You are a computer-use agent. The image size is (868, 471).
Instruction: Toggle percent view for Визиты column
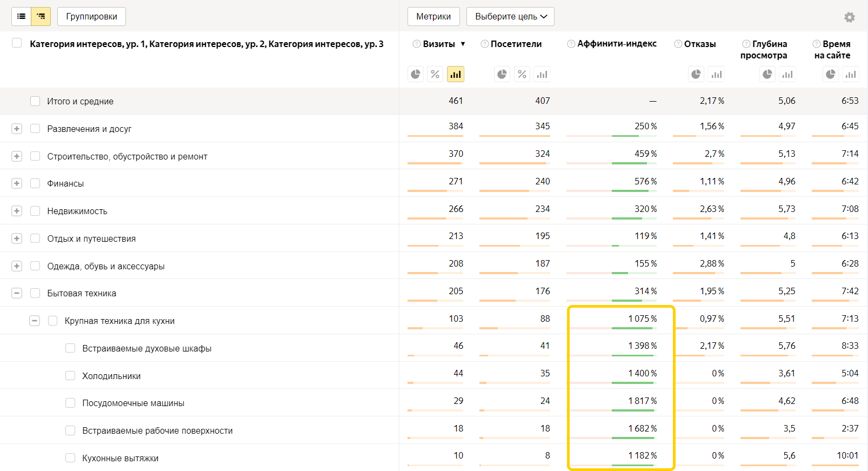(435, 74)
